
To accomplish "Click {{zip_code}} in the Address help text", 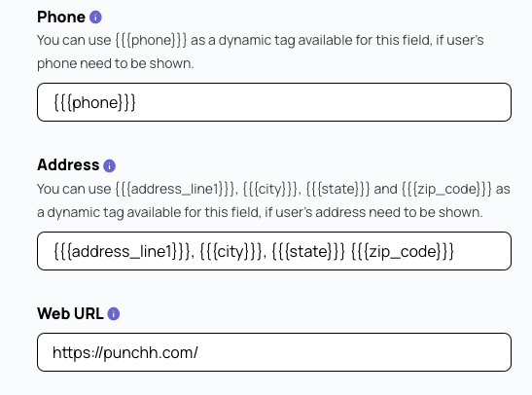I will (x=446, y=189).
